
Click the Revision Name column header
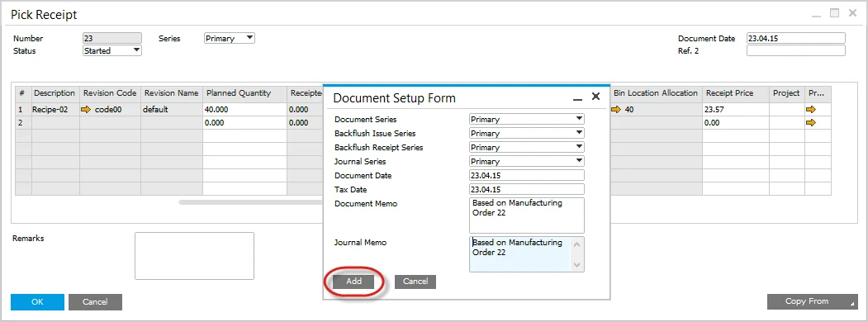point(172,93)
